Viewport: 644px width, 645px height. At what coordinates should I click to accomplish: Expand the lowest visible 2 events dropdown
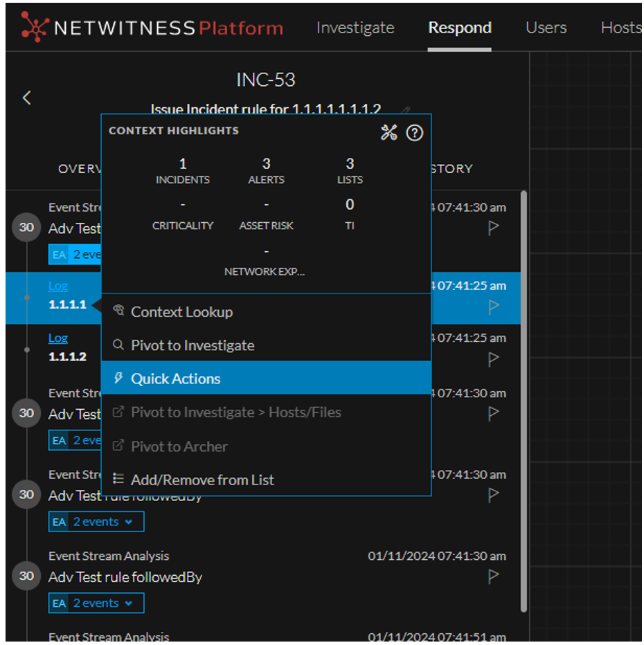pos(96,603)
